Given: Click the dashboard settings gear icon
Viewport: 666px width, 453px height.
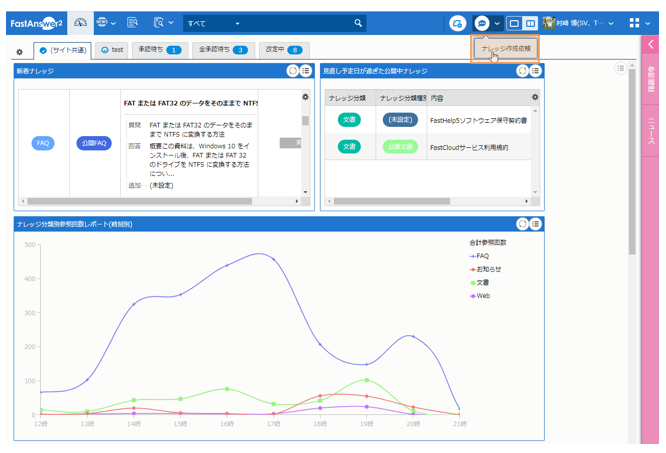Looking at the screenshot, I should [x=19, y=51].
